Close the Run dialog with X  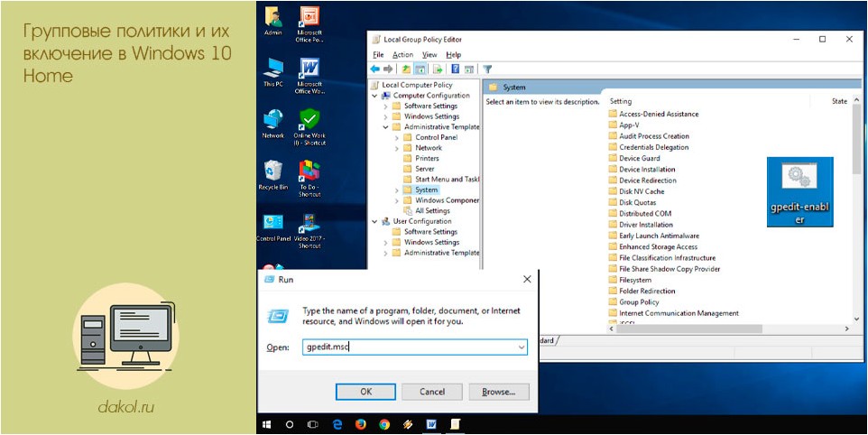527,280
